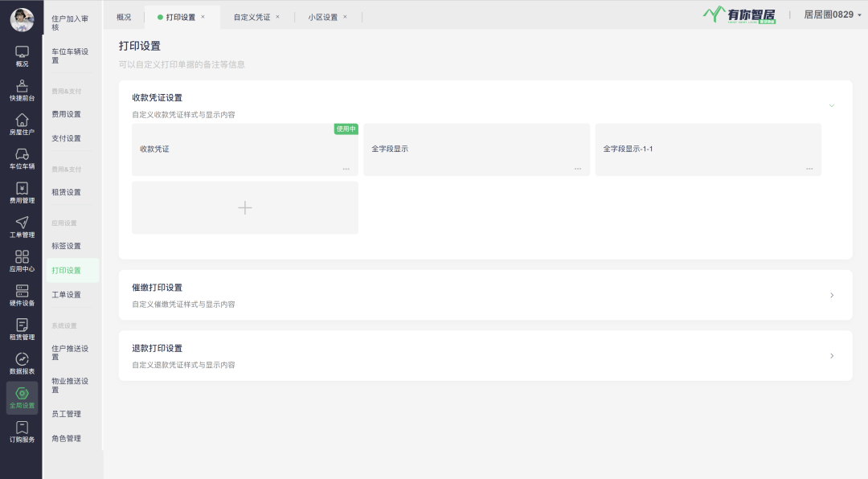Viewport: 868px width, 479px height.
Task: Open 概况 overview in left sidebar
Action: (22, 55)
